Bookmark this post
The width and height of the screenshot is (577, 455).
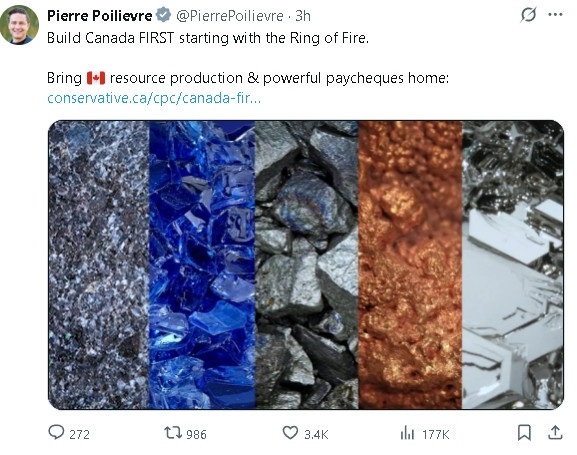tap(524, 433)
